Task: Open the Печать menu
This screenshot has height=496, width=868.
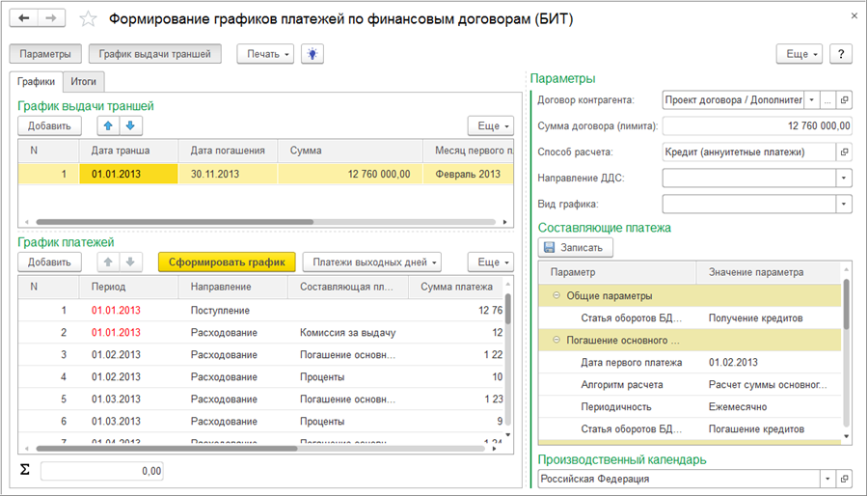Action: pos(265,54)
